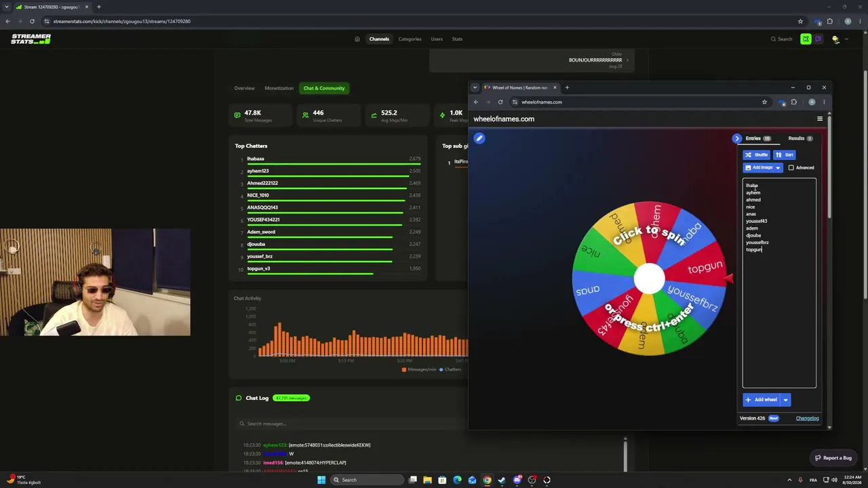The image size is (868, 488).
Task: Close the Wheel of Names tab
Action: pos(555,87)
